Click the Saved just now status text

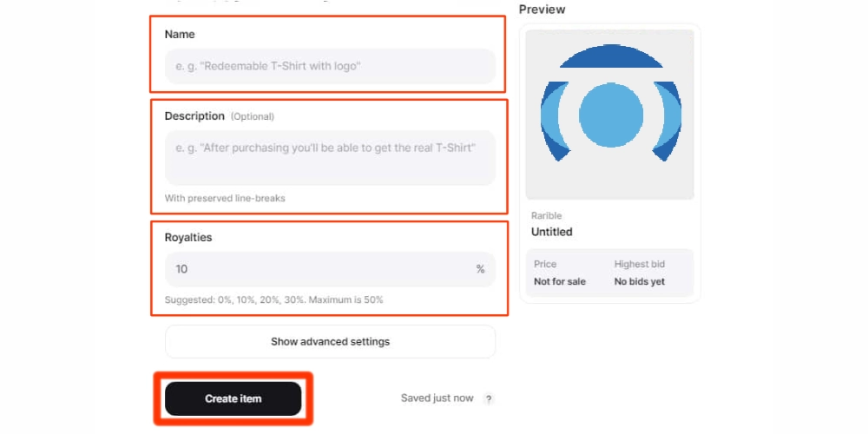[x=437, y=398]
